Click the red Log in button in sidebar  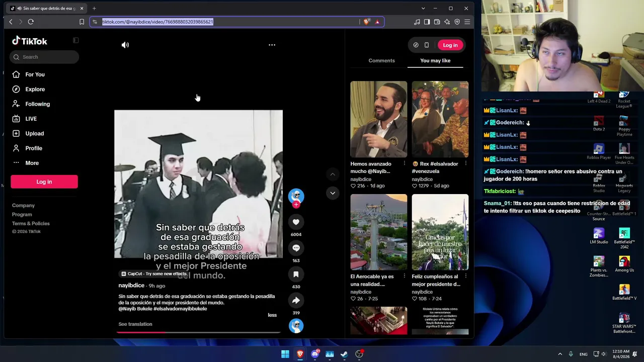(44, 182)
